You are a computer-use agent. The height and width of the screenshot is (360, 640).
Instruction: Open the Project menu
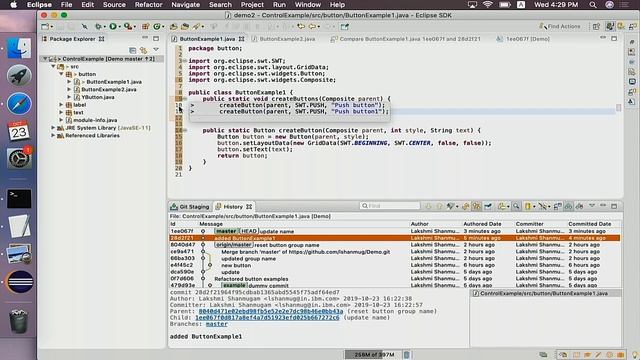pyautogui.click(x=252, y=5)
